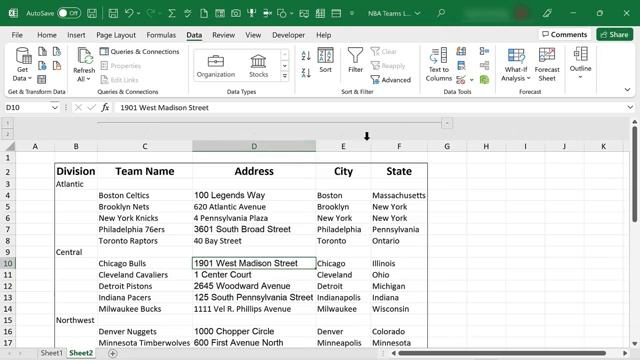Click the vertical scrollbar thumb on the right
640x360 pixels.
634,174
